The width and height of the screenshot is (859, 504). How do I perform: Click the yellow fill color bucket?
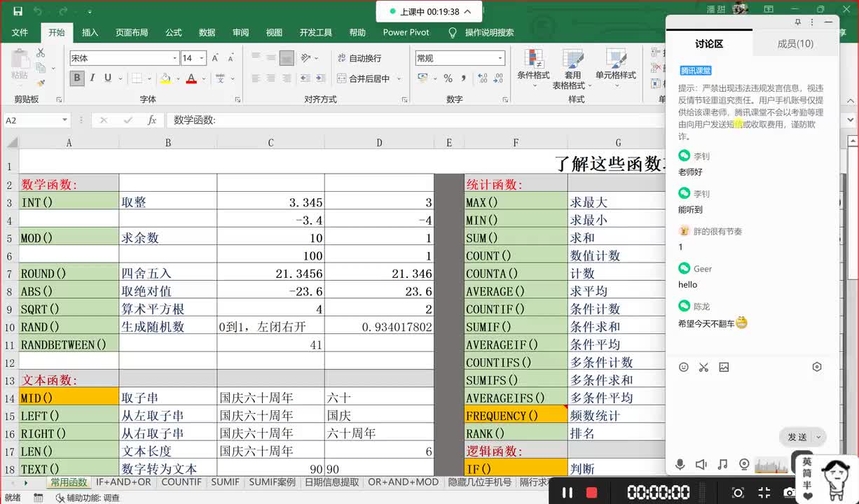(165, 78)
